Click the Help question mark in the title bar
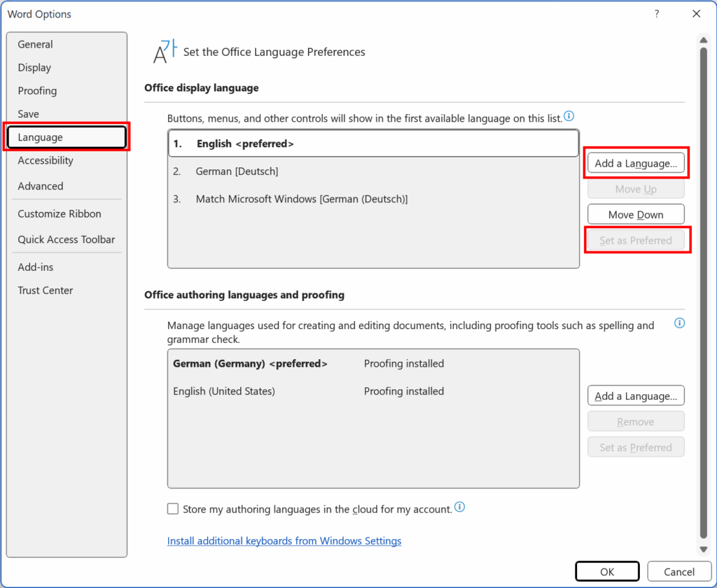The width and height of the screenshot is (717, 588). click(656, 13)
